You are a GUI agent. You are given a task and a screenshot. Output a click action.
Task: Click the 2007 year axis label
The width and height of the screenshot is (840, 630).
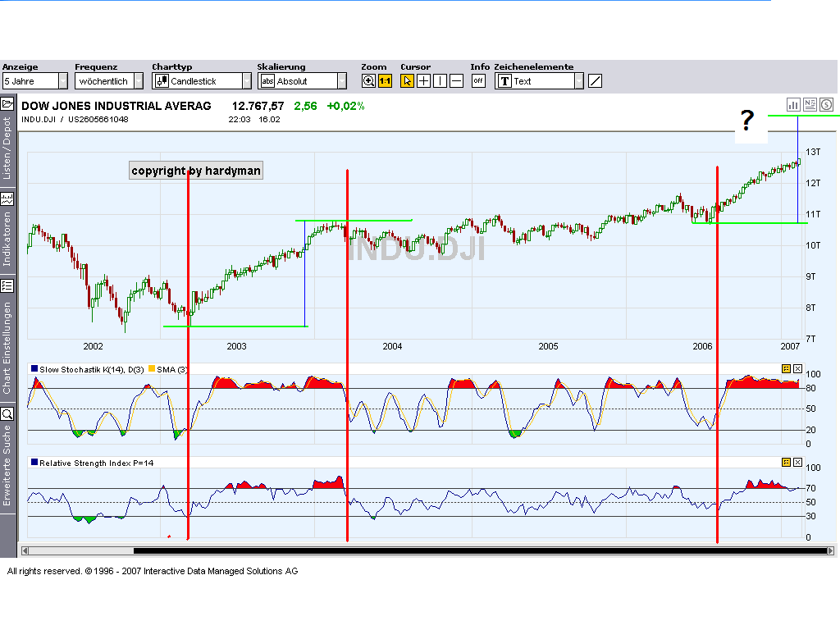[x=790, y=347]
